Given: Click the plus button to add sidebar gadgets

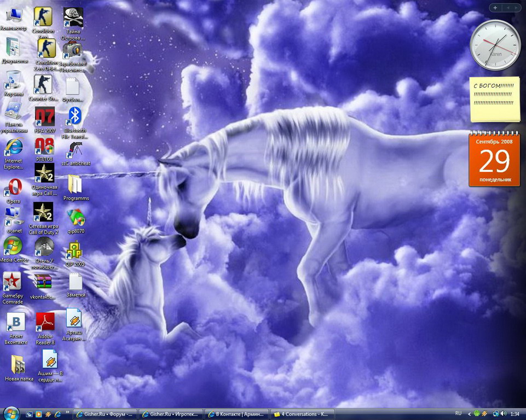Looking at the screenshot, I should tap(495, 8).
